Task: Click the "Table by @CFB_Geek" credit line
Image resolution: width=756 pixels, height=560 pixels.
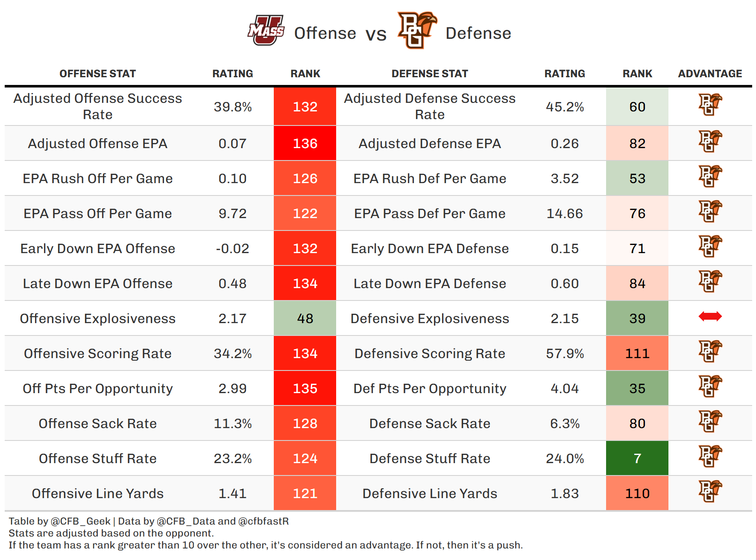Action: coord(60,521)
